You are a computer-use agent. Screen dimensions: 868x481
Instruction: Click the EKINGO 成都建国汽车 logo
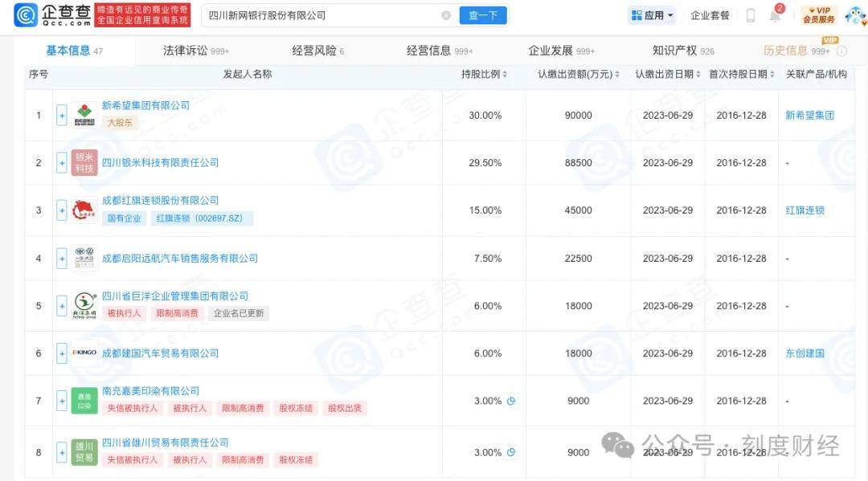(84, 353)
